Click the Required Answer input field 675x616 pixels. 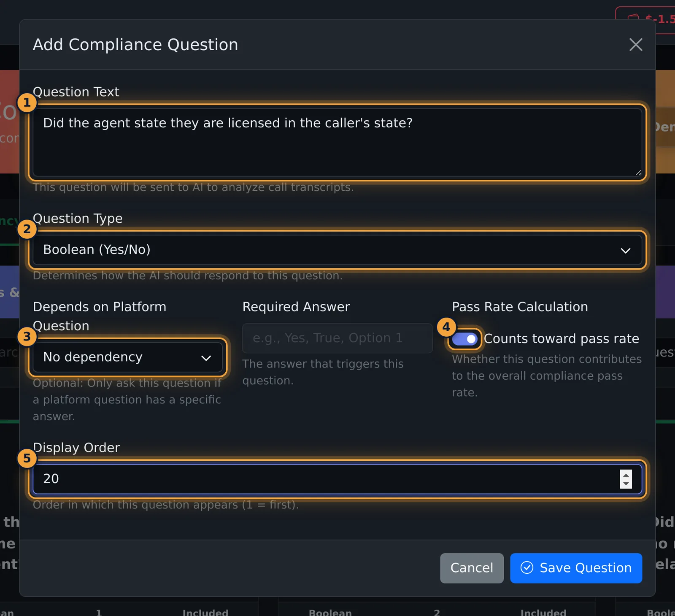337,338
